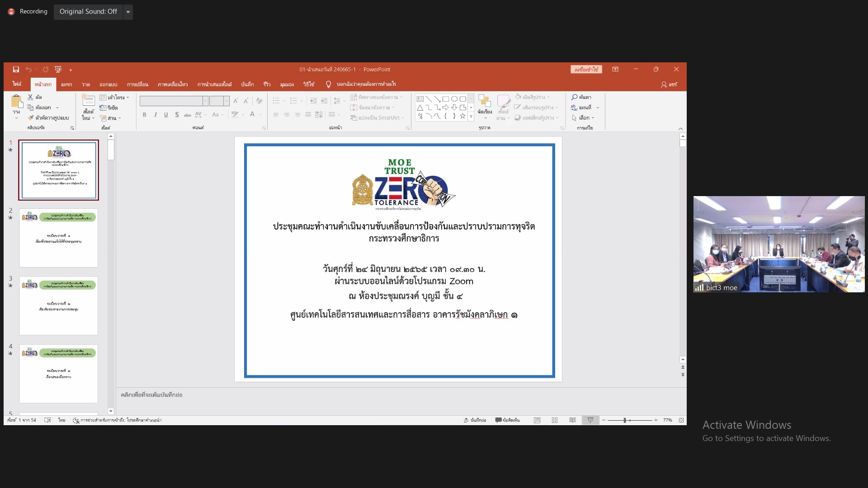The width and height of the screenshot is (868, 488).
Task: Switch to the Animations tab
Action: [173, 84]
